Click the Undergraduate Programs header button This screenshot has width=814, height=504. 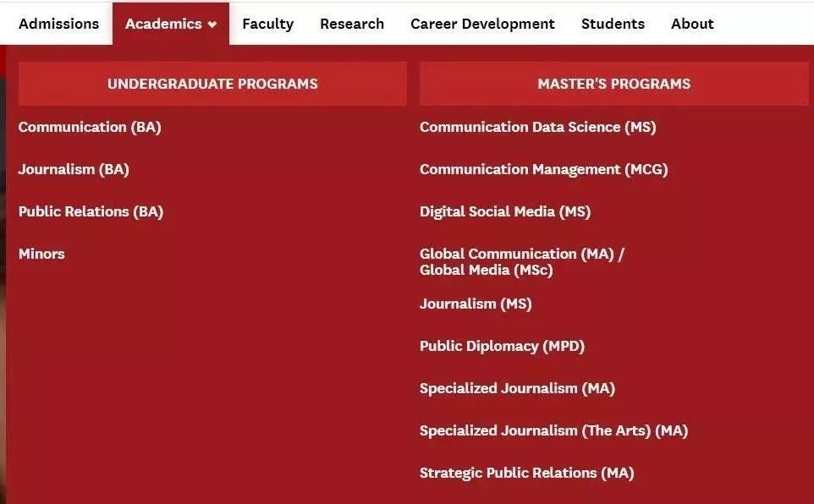[x=212, y=84]
